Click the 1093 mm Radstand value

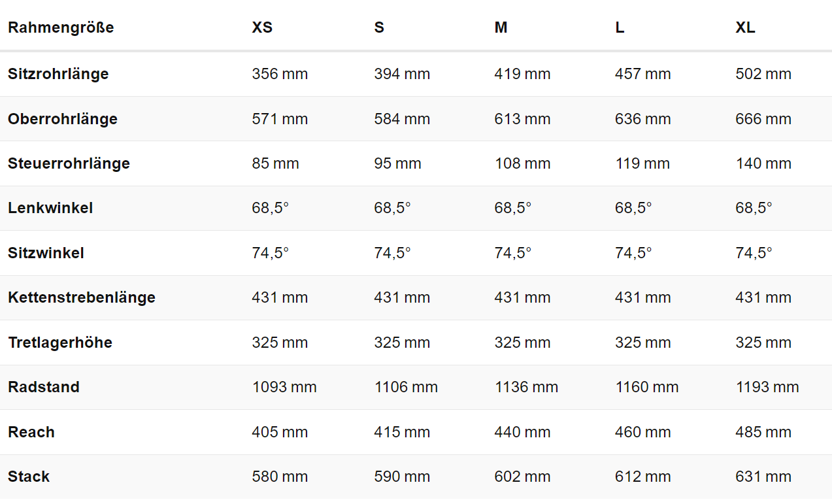tap(284, 387)
